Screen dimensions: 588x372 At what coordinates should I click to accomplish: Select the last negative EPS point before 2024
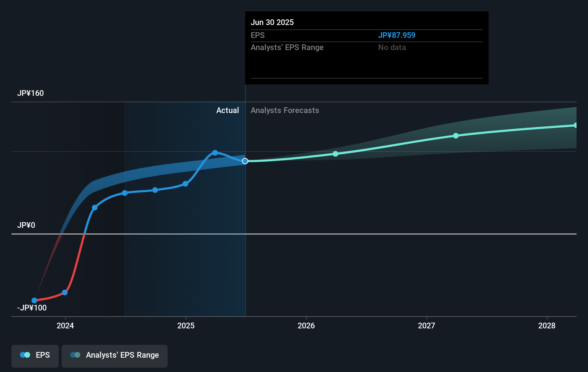(x=65, y=293)
